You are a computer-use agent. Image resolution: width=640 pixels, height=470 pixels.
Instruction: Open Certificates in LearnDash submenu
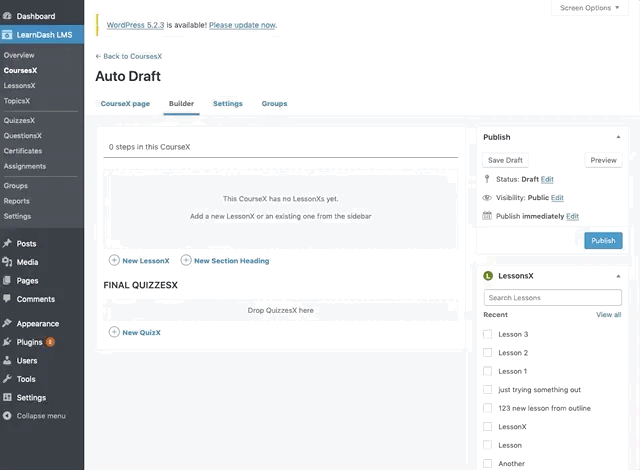pos(23,151)
